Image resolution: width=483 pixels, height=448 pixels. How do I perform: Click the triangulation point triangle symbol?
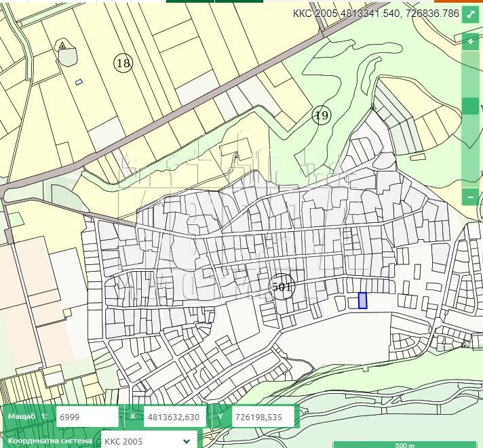click(62, 45)
